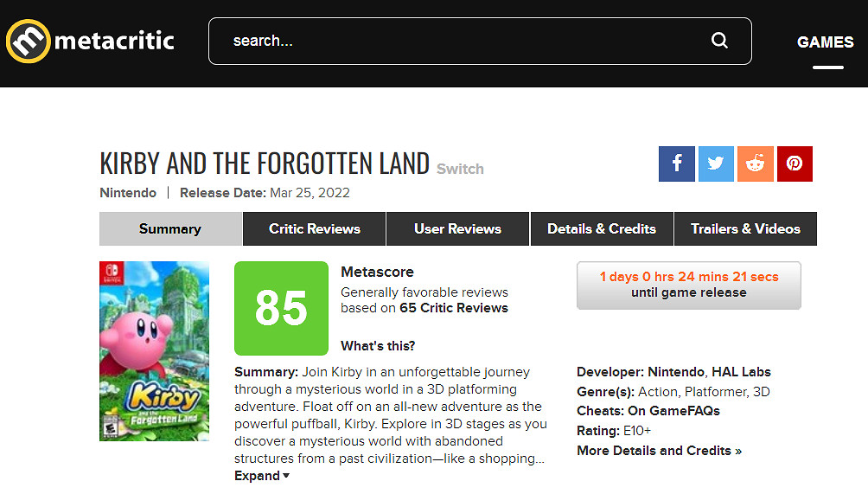This screenshot has width=868, height=494.
Task: Switch to the User Reviews tab
Action: (457, 229)
